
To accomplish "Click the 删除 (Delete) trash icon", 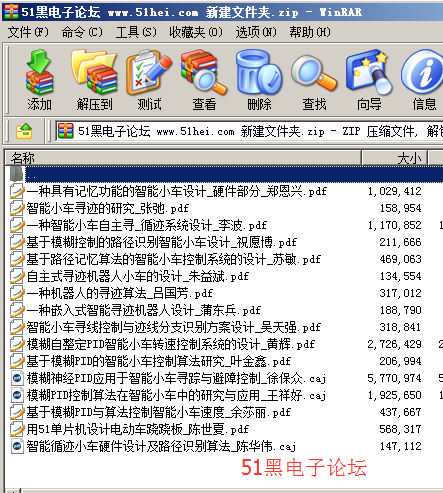I will [x=259, y=80].
